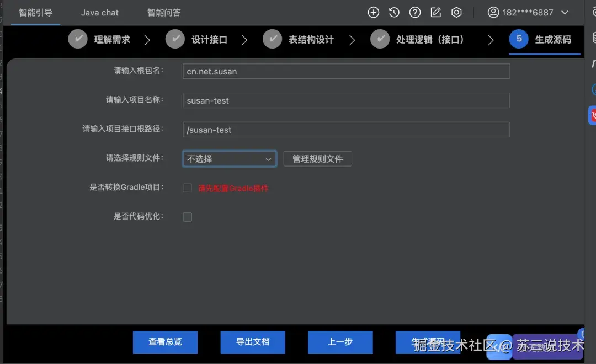
Task: Click the account avatar icon beside 182****6887
Action: [493, 12]
